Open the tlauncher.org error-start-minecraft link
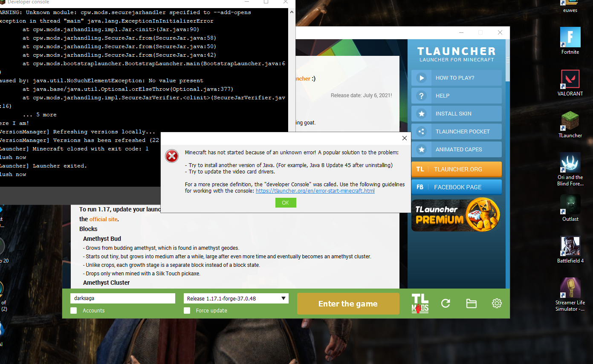 coord(315,191)
